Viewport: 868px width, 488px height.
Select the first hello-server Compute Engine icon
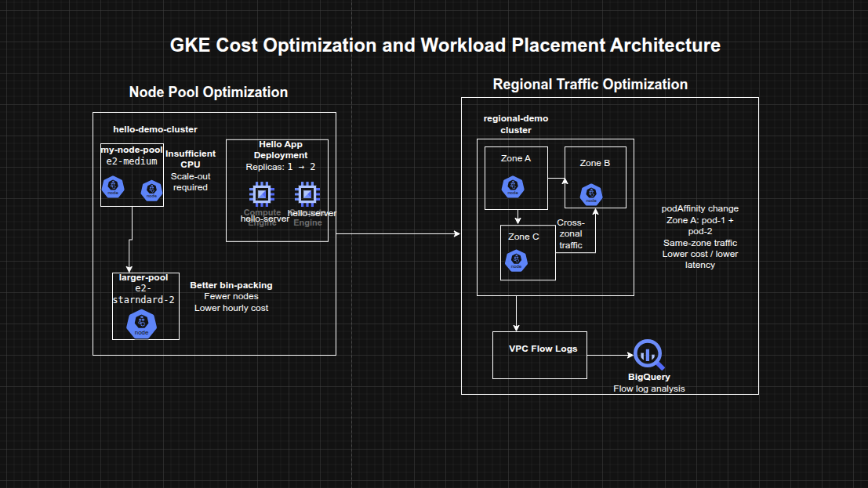tap(263, 193)
